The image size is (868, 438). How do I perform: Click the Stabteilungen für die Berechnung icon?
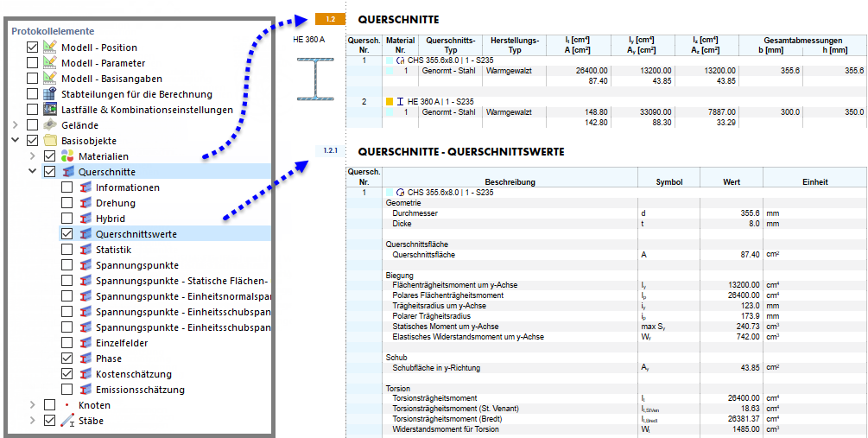click(50, 94)
